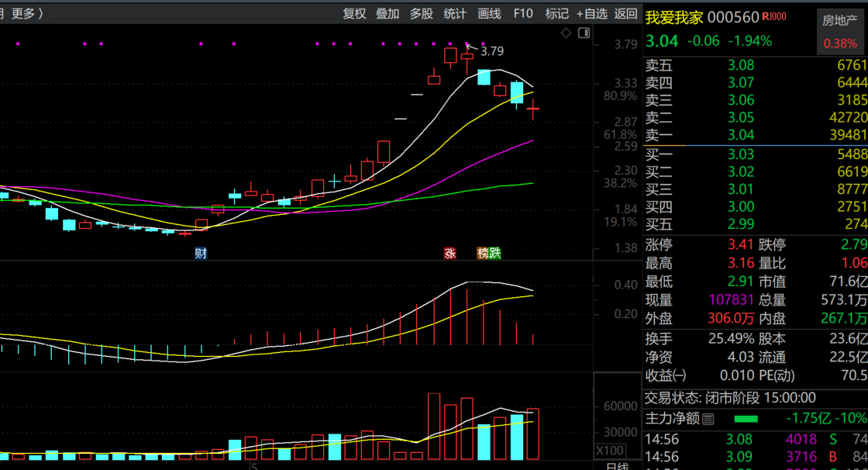Click the last red doji candlestick
Screen dimensions: 868x470
[x=533, y=109]
